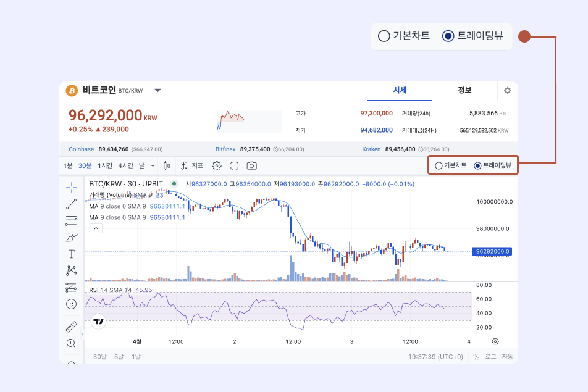Screen dimensions: 588x392
Task: Click the 96,292,000 KRW current price
Action: 112,115
